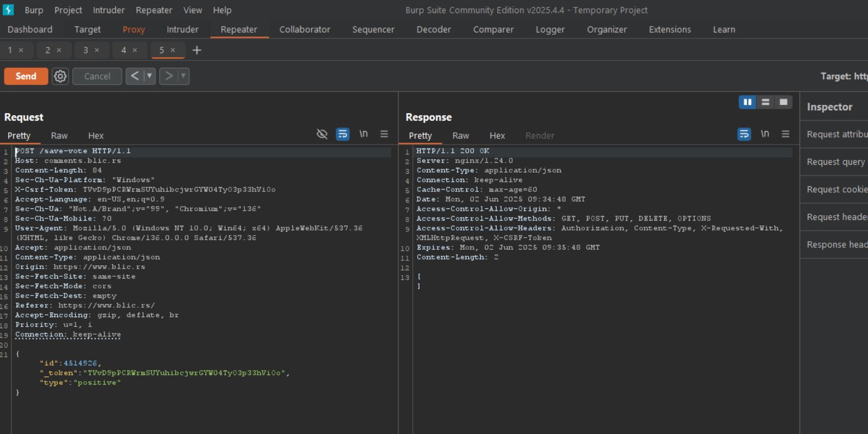This screenshot has height=434, width=868.
Task: Select side-by-side layout view icon
Action: coord(748,102)
